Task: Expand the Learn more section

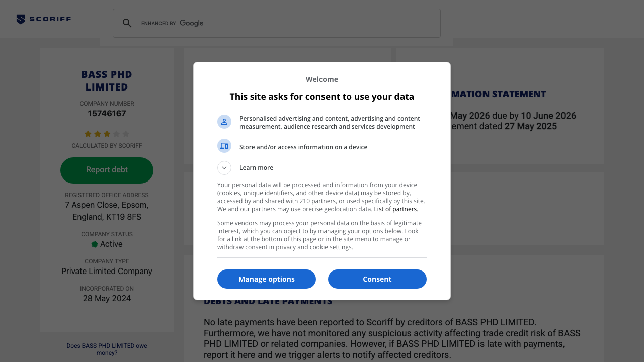Action: click(x=224, y=168)
